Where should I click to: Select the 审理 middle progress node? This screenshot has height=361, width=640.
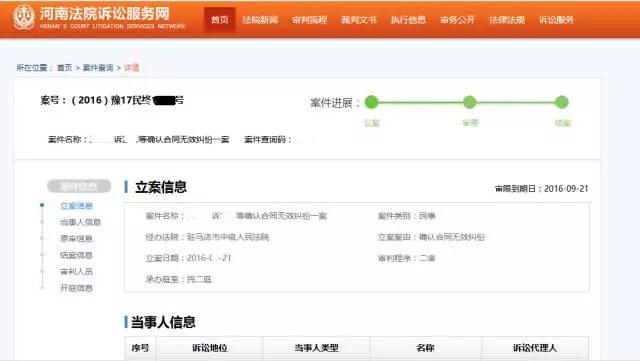(469, 102)
